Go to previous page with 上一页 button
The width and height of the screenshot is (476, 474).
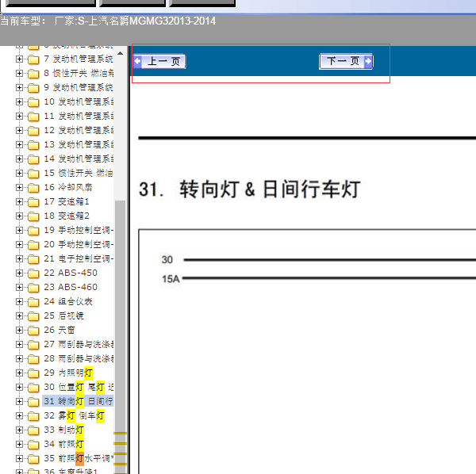(159, 62)
